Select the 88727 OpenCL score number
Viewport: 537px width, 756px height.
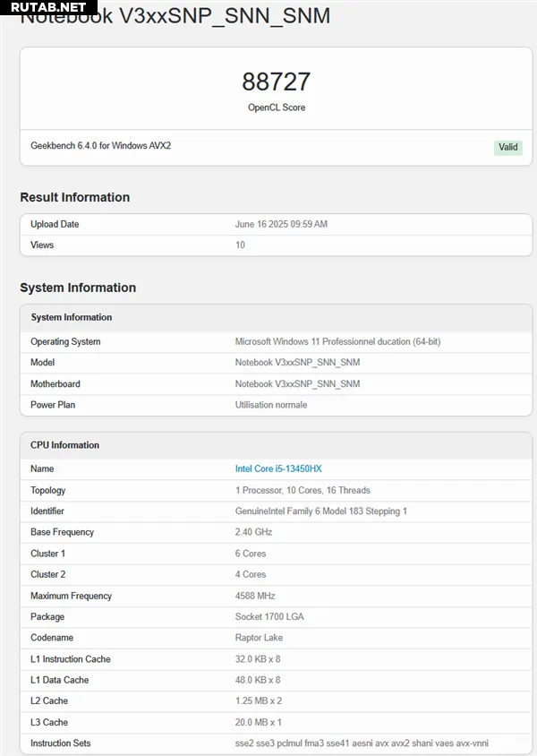click(277, 82)
